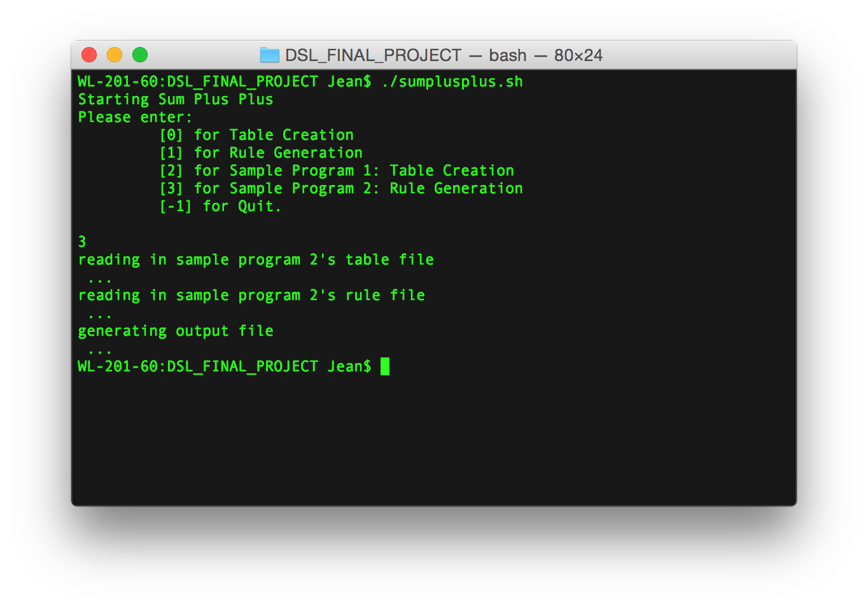Click '[2] for Sample Program 1: Table Creation'
The image size is (868, 608).
click(x=337, y=170)
